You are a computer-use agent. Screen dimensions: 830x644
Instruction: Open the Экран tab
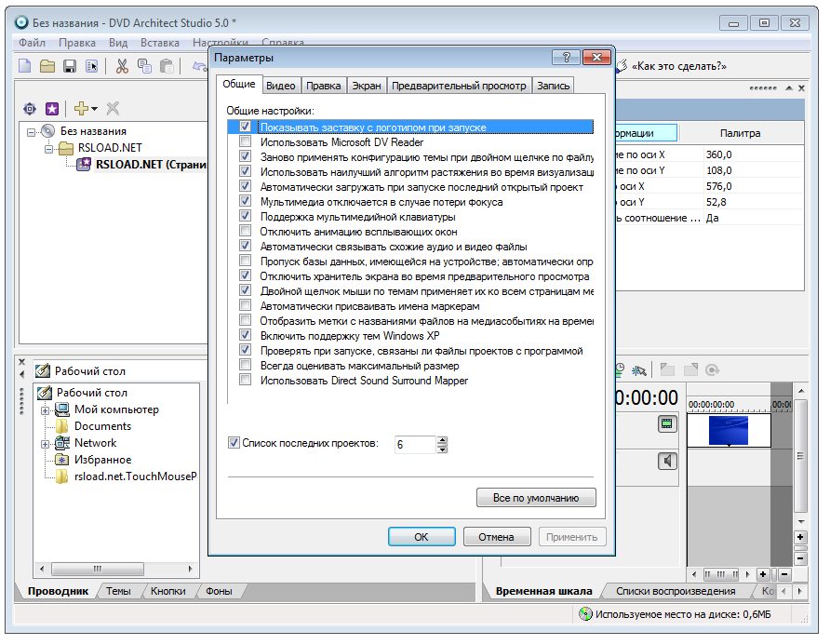tap(367, 86)
